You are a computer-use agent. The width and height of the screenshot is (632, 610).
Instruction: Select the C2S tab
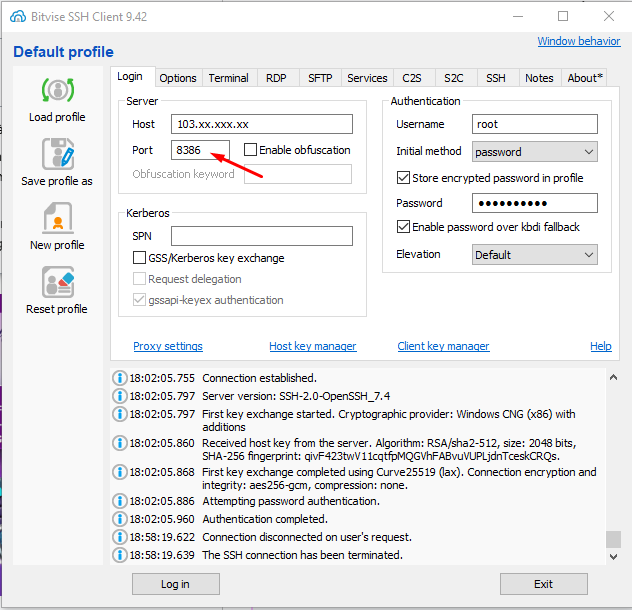412,78
